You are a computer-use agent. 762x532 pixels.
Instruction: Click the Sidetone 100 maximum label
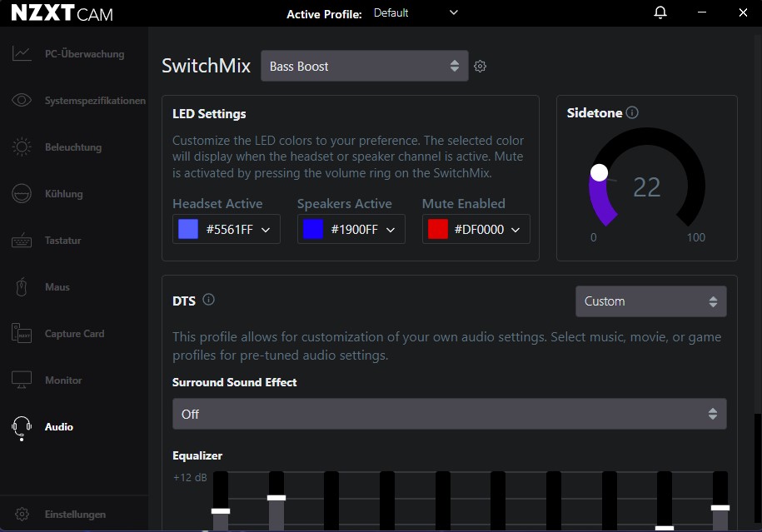pos(696,237)
